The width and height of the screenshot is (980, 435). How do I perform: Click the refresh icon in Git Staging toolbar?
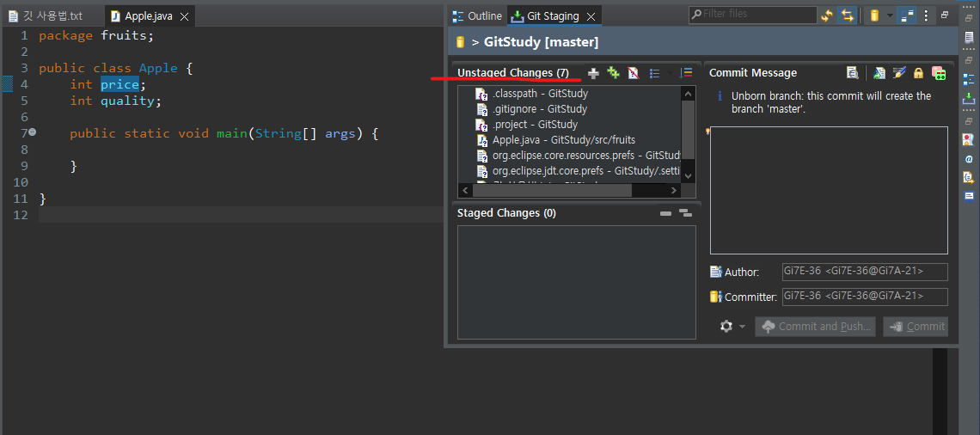coord(827,15)
